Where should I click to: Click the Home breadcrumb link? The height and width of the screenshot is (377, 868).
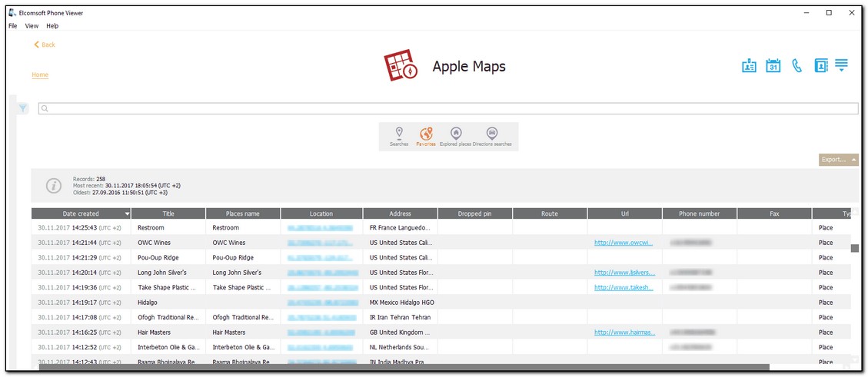coord(40,74)
